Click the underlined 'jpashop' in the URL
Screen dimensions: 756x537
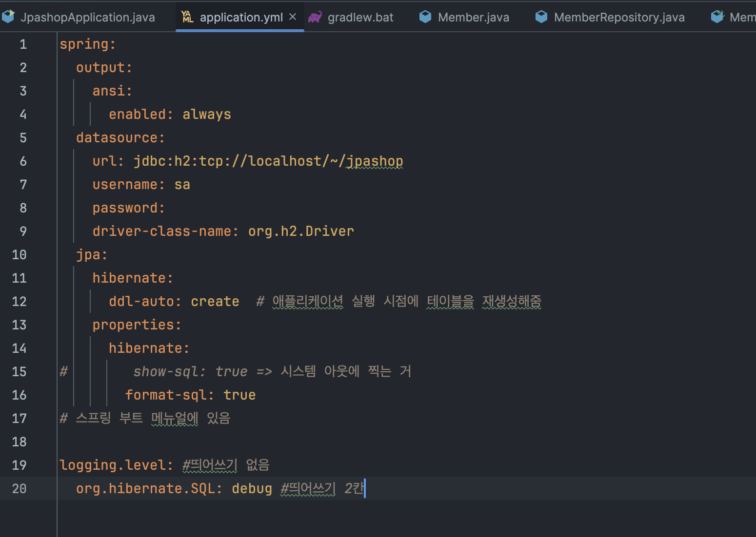375,161
